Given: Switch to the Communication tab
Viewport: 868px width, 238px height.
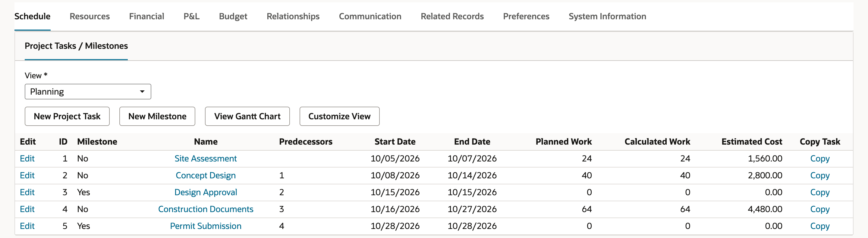Looking at the screenshot, I should pos(370,16).
